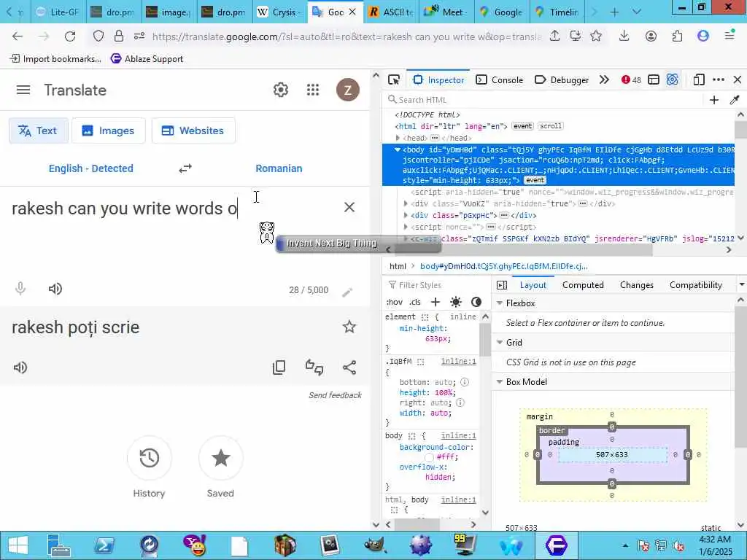
Task: Open devtools customize ellipsis menu
Action: (x=719, y=79)
